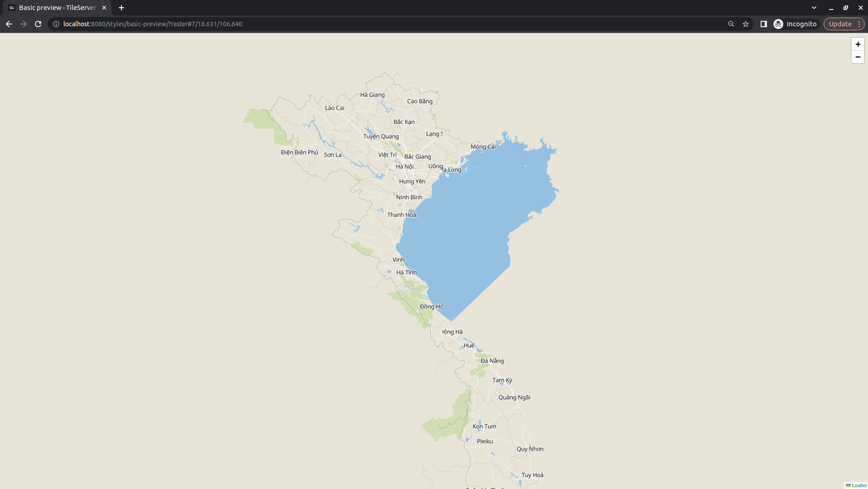Select the Basic preview TileServer tab
Viewport: 868px width, 489px height.
(x=54, y=7)
